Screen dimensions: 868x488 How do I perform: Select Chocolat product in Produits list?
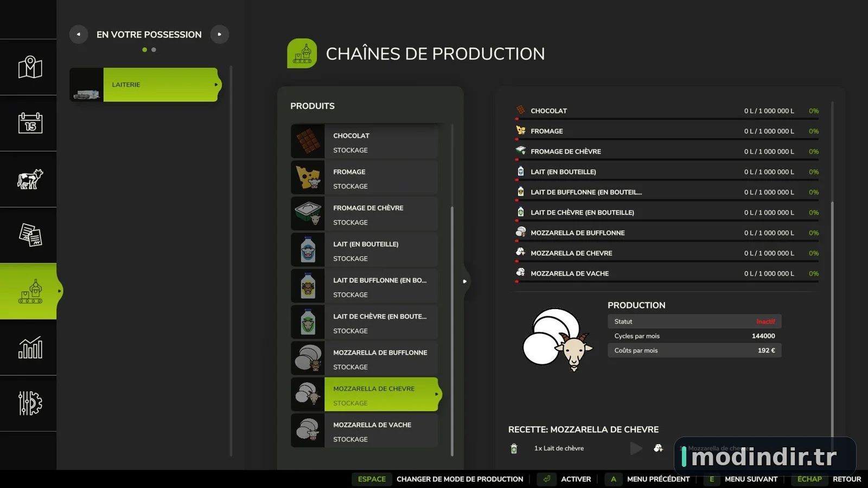point(364,142)
